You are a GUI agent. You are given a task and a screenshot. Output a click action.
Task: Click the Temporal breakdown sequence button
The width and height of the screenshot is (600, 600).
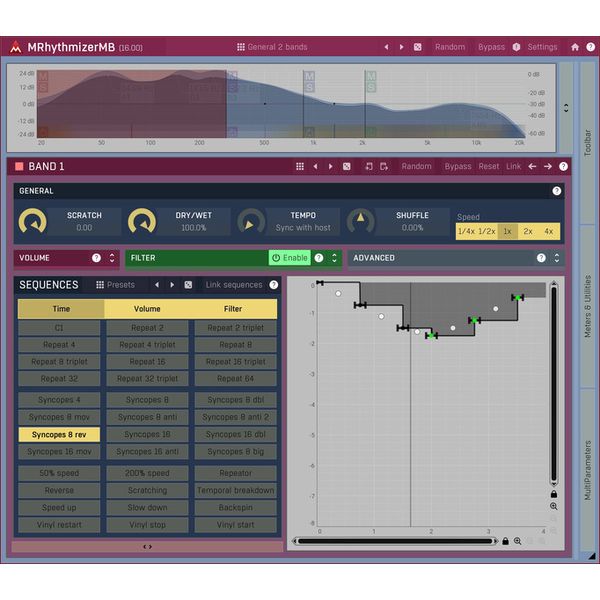tap(233, 490)
